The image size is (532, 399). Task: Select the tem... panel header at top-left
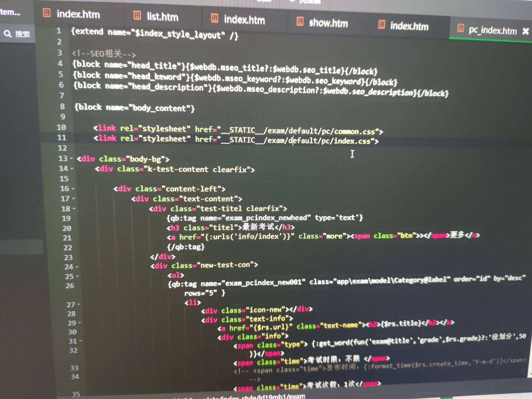coord(10,12)
